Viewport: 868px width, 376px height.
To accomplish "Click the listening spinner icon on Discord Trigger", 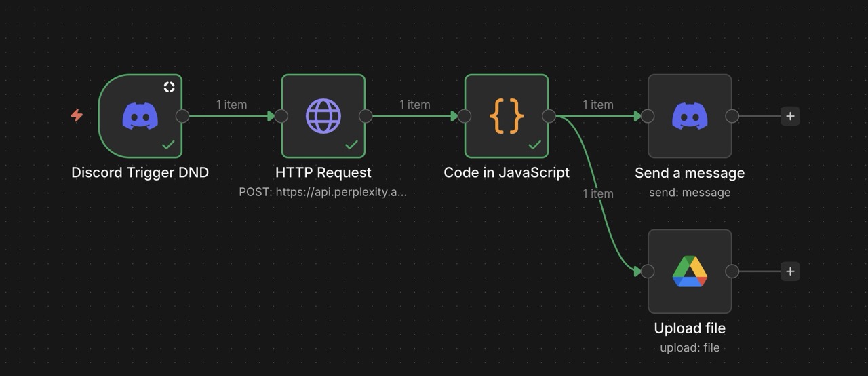I will point(170,87).
